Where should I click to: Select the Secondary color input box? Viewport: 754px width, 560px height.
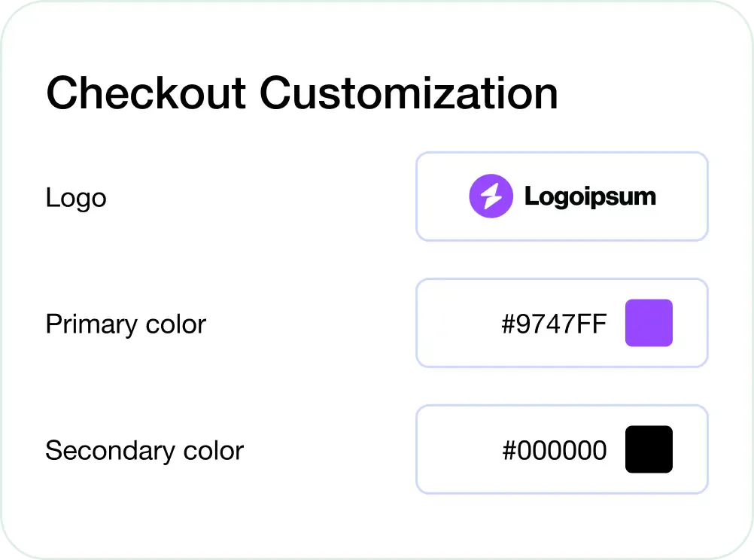561,449
